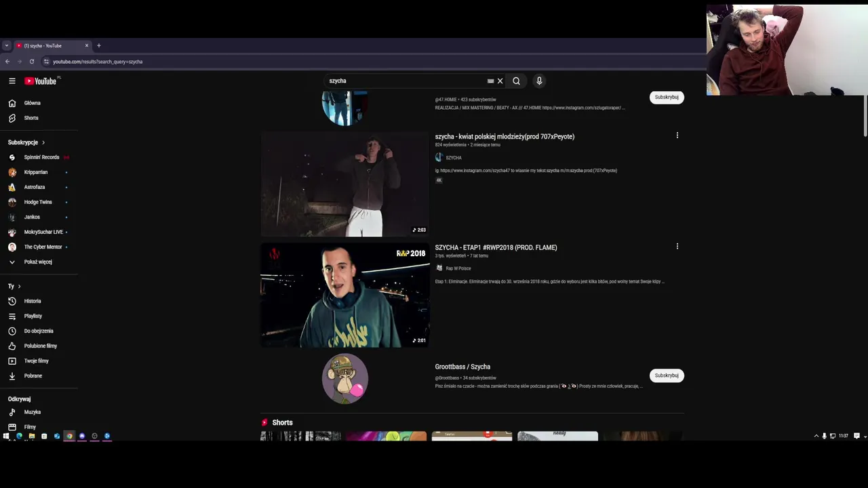Open more options for kwiat polskiej młodzieży video
The height and width of the screenshot is (488, 868).
point(677,136)
